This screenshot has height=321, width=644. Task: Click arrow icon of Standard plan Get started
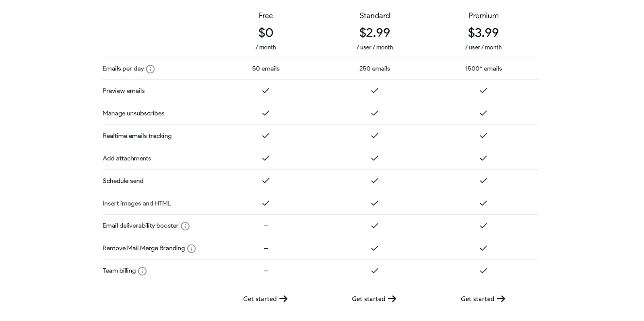click(x=392, y=299)
